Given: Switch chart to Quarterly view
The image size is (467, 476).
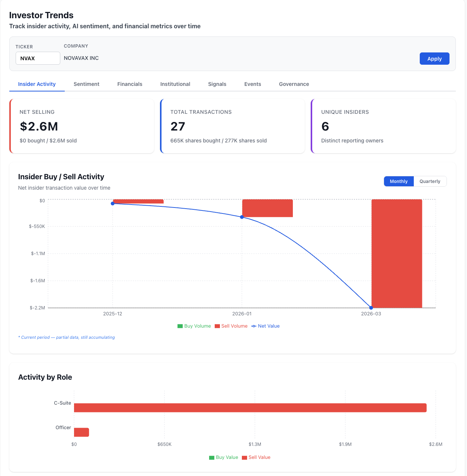Looking at the screenshot, I should pos(430,181).
